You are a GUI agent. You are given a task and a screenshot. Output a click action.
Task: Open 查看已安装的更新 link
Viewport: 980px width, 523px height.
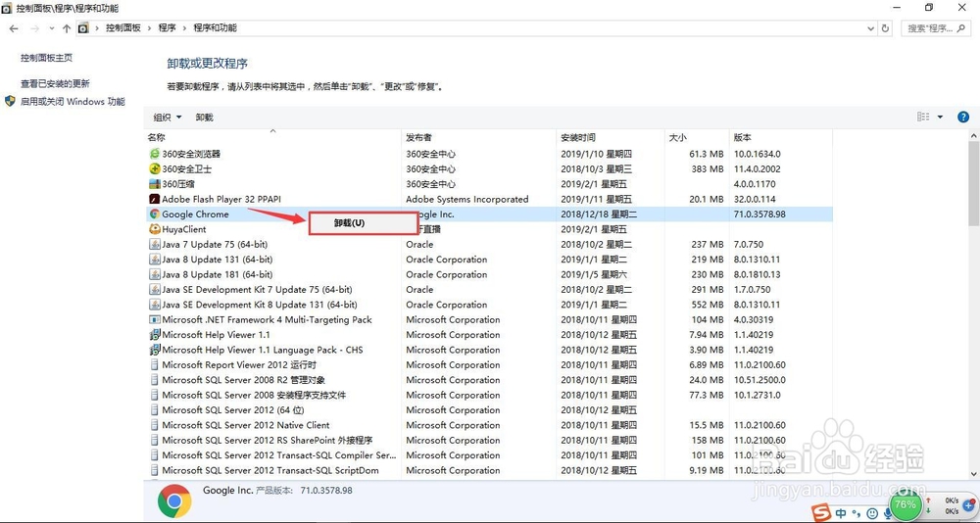click(x=55, y=83)
